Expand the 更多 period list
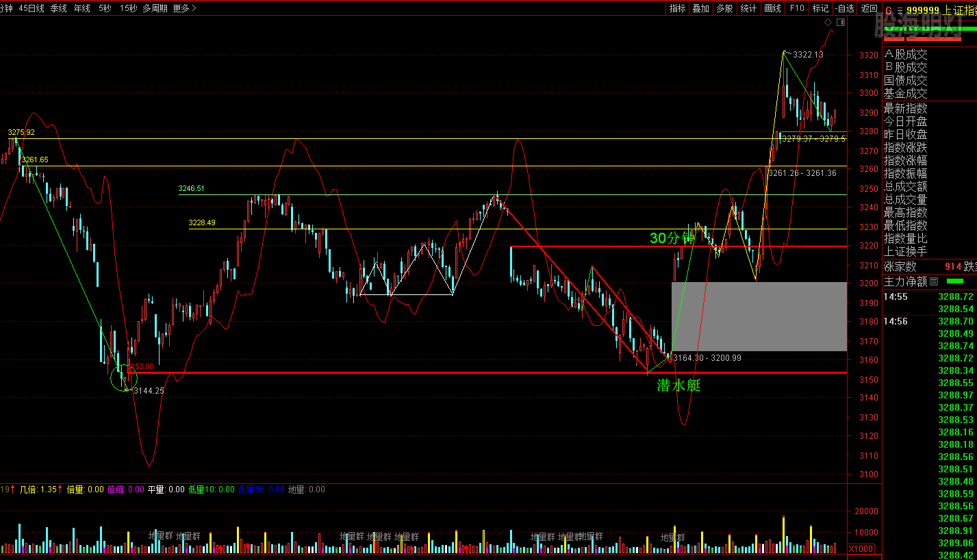The width and height of the screenshot is (977, 560). (184, 8)
